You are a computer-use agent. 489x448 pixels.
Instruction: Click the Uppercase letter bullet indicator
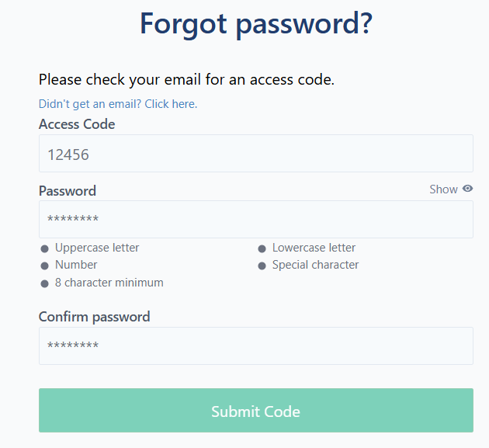[x=44, y=248]
